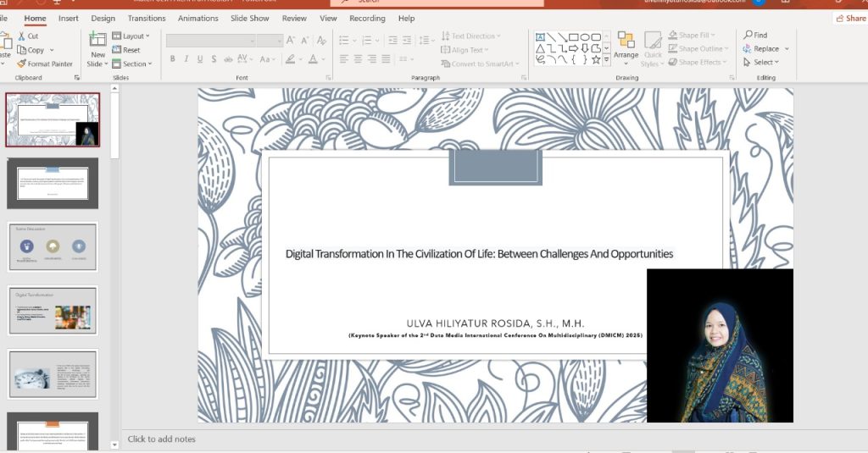
Task: Toggle bold formatting
Action: pyautogui.click(x=173, y=59)
